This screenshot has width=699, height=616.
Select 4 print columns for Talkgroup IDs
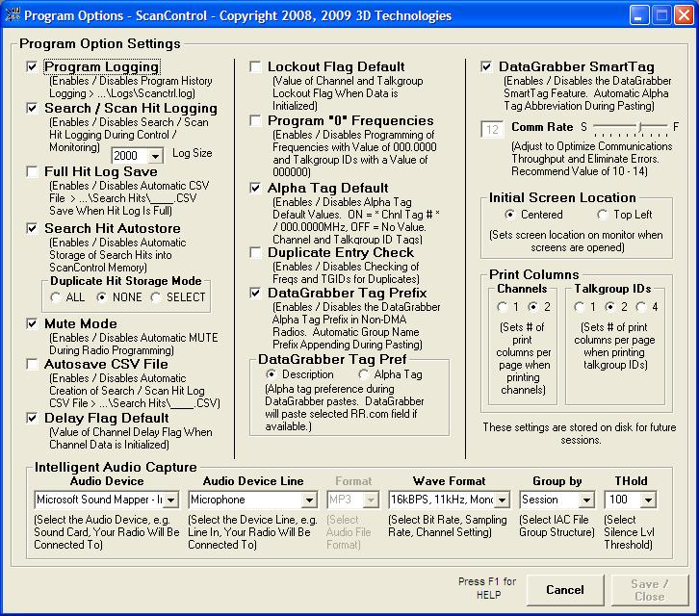(640, 307)
